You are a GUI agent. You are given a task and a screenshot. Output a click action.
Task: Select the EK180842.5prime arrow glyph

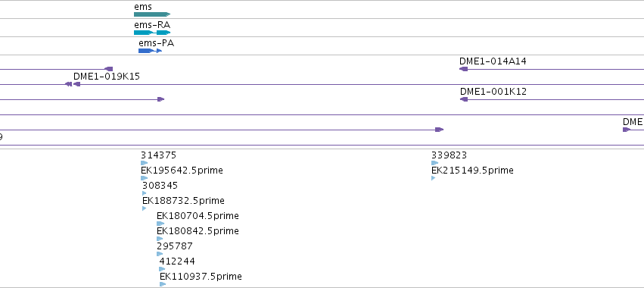[160, 239]
